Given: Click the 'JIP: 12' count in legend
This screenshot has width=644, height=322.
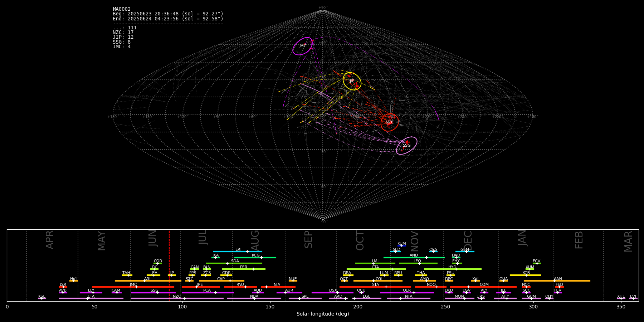Looking at the screenshot, I should tap(123, 37).
